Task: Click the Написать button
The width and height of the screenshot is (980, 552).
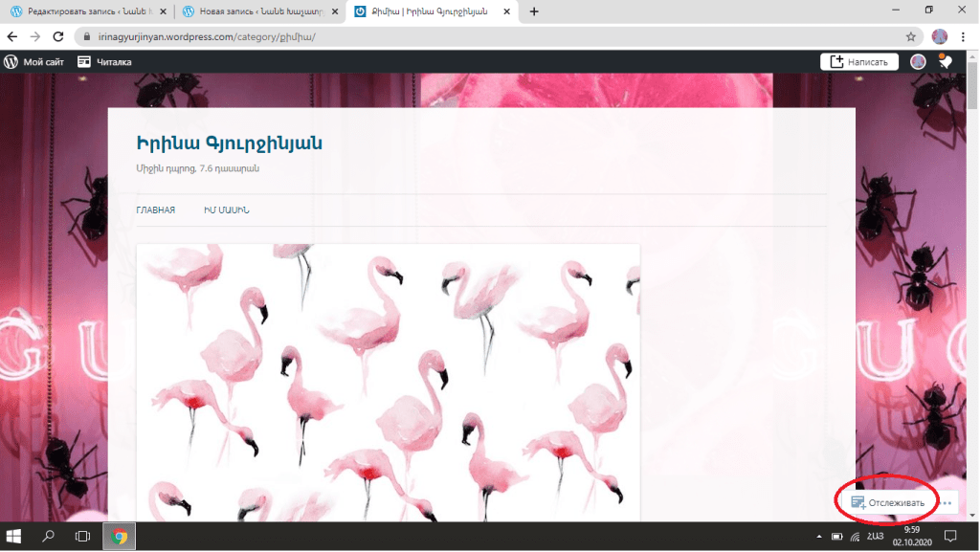Action: 858,62
